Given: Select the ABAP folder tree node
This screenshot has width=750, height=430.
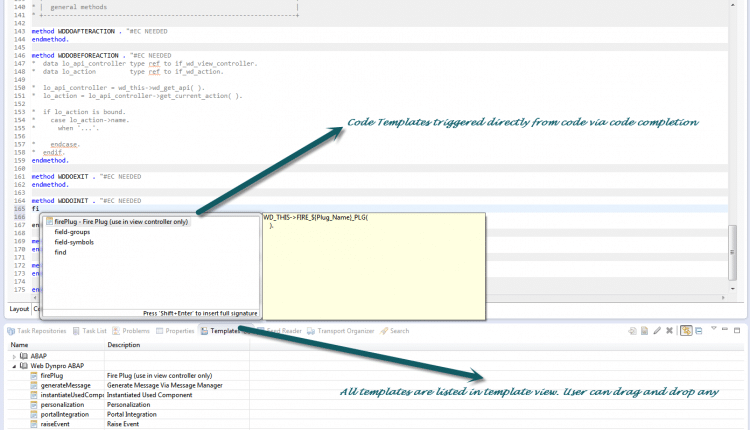Looking at the screenshot, I should click(38, 356).
